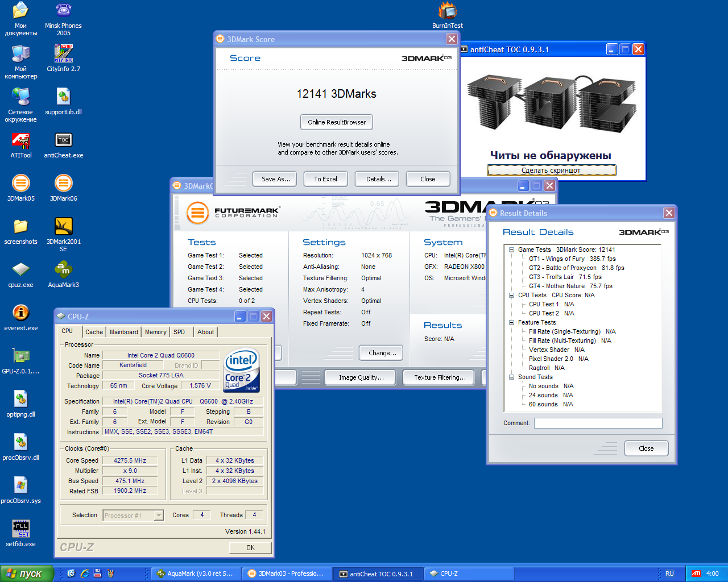Click Change settings button in 3DMark03
728x582 pixels.
click(382, 353)
